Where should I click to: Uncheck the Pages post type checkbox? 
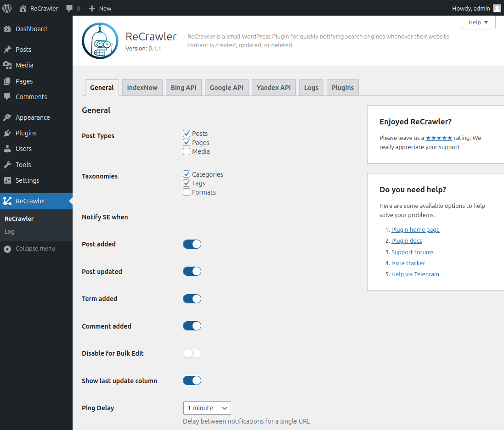(x=187, y=142)
